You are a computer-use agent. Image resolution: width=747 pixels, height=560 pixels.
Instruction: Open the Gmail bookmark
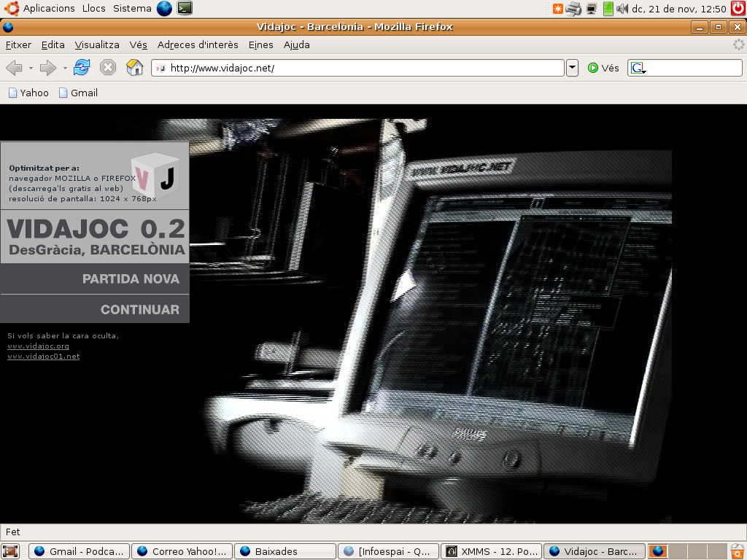point(79,93)
